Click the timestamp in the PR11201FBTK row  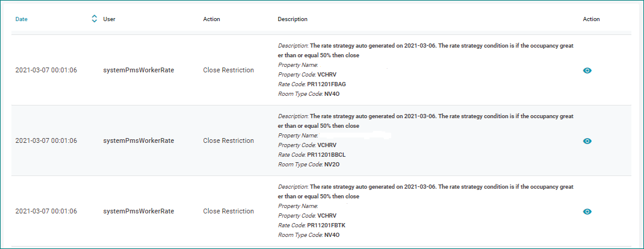point(46,212)
